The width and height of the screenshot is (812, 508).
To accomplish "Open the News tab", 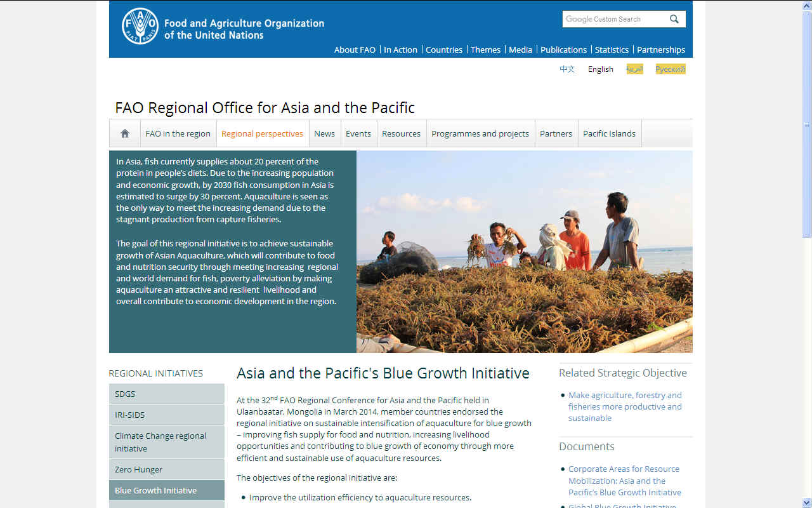I will click(x=324, y=133).
